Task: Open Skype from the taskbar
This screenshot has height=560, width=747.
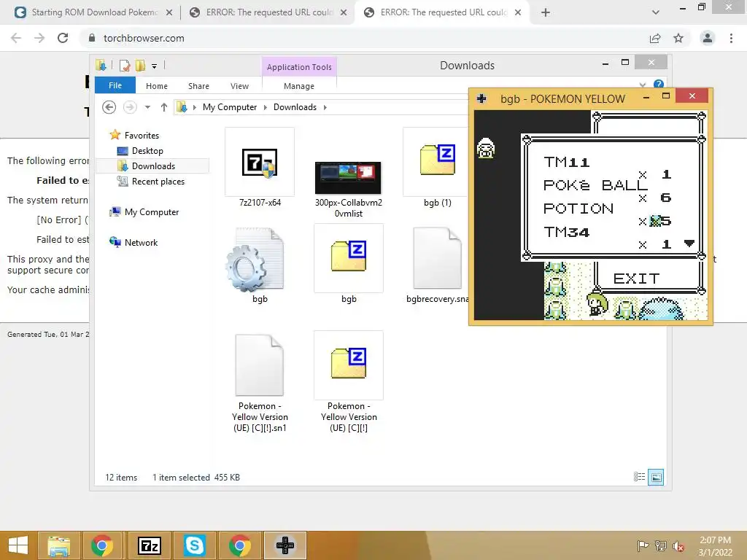Action: pyautogui.click(x=195, y=545)
